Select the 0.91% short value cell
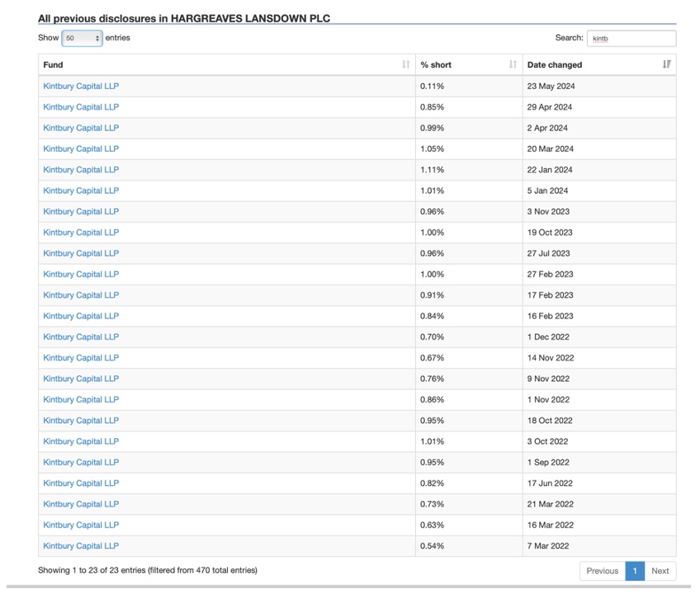The image size is (700, 598). (469, 295)
